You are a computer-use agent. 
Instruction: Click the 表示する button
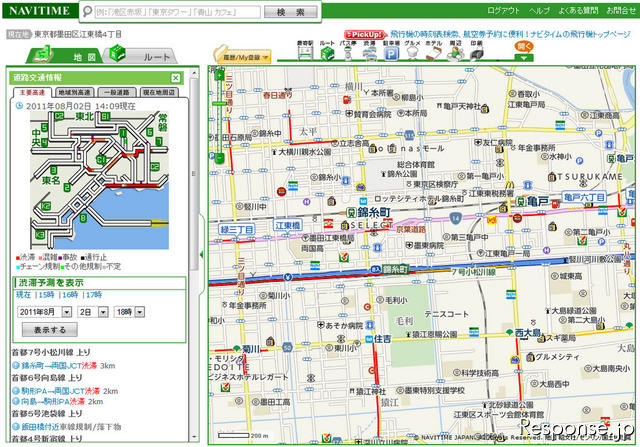coord(49,330)
